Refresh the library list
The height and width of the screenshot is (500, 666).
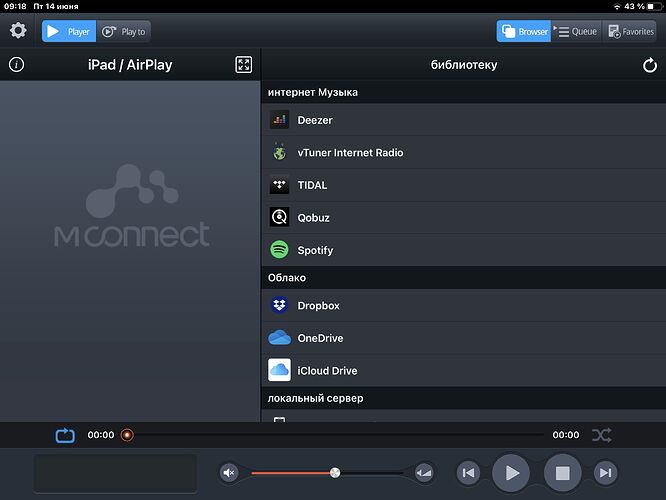click(x=649, y=65)
